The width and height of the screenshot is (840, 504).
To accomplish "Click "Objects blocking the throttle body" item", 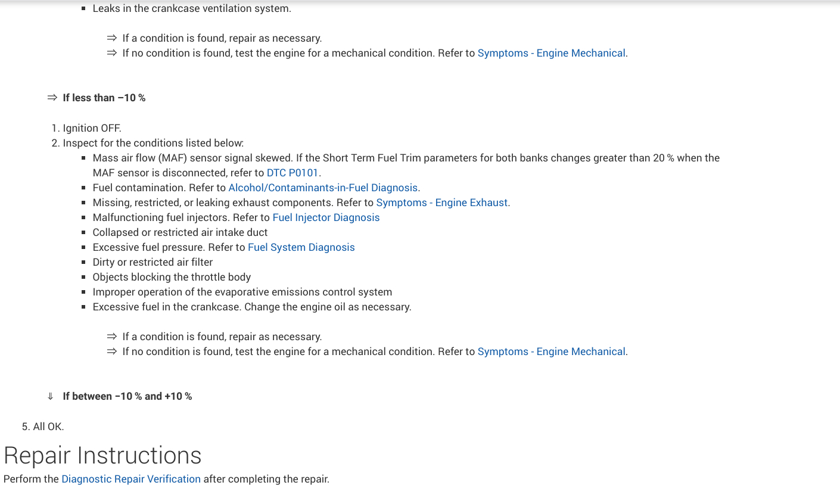I will coord(172,277).
